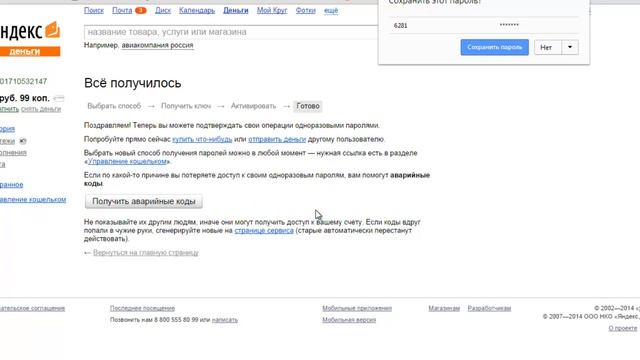Open the О проекте footer link

click(622, 328)
